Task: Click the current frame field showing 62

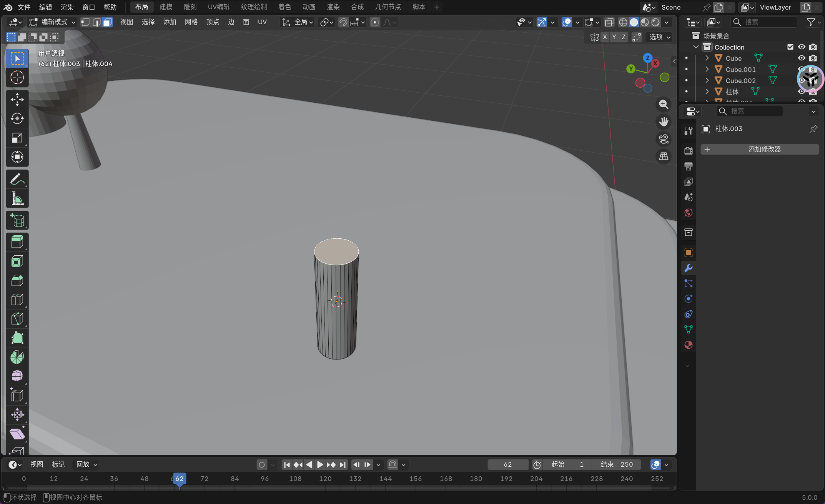Action: click(x=507, y=464)
